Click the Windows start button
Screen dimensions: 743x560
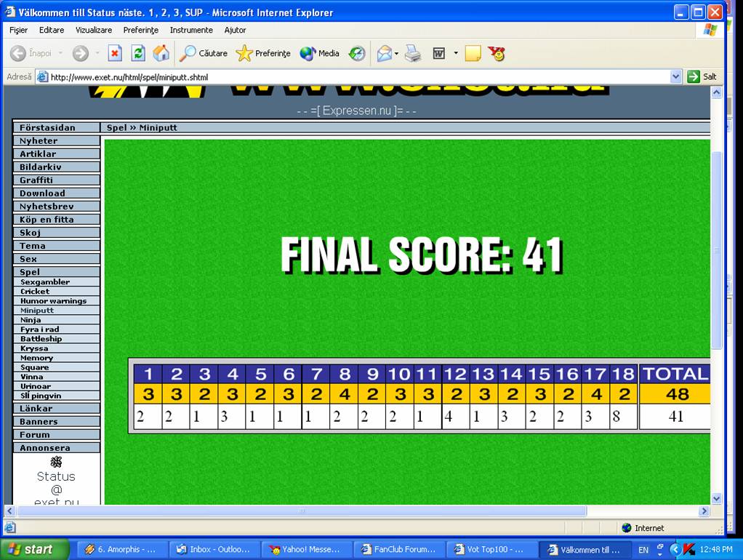34,549
